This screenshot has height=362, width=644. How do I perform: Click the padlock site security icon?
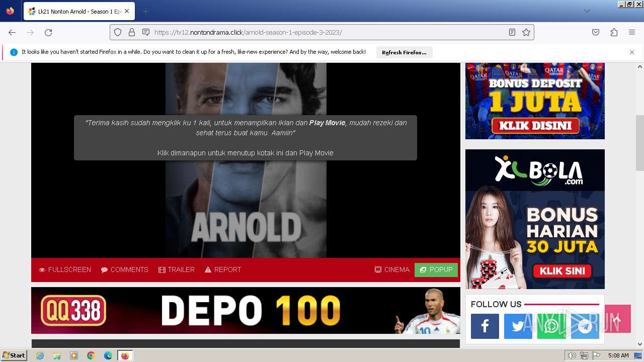click(132, 32)
